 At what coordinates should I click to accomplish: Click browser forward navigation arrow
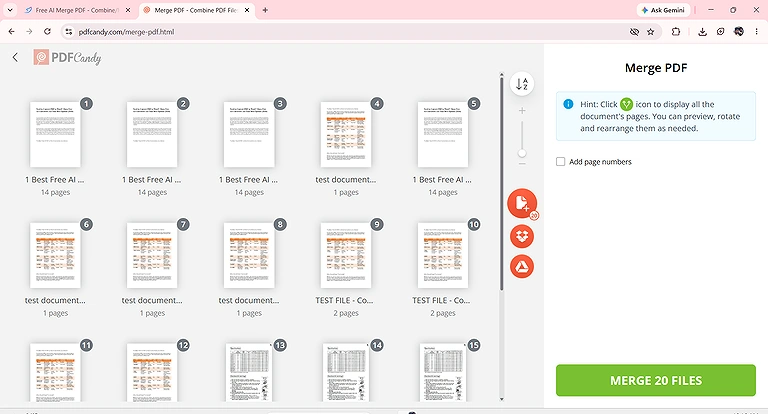29,32
